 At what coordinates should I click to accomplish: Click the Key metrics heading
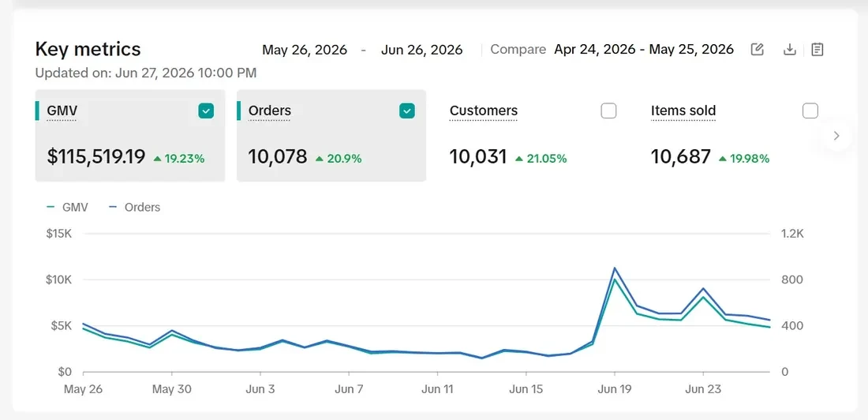(x=88, y=49)
